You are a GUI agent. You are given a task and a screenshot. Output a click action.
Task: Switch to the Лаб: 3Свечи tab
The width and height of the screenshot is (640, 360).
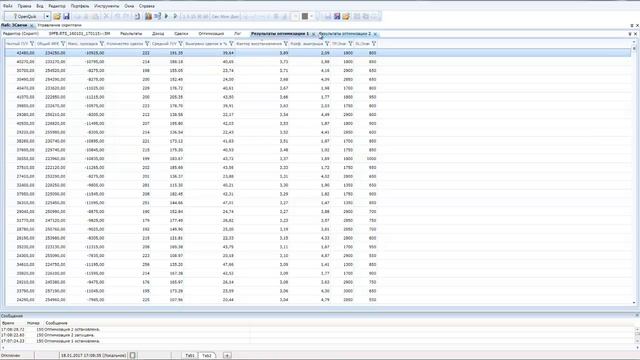tap(14, 25)
